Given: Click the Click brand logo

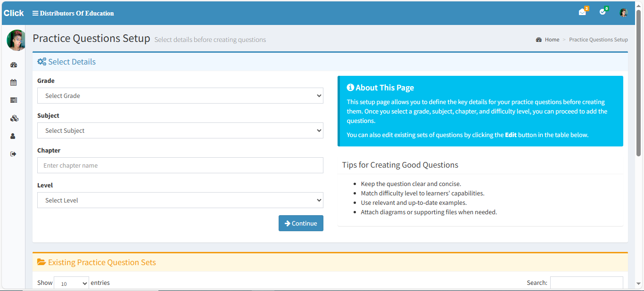Looking at the screenshot, I should (14, 13).
